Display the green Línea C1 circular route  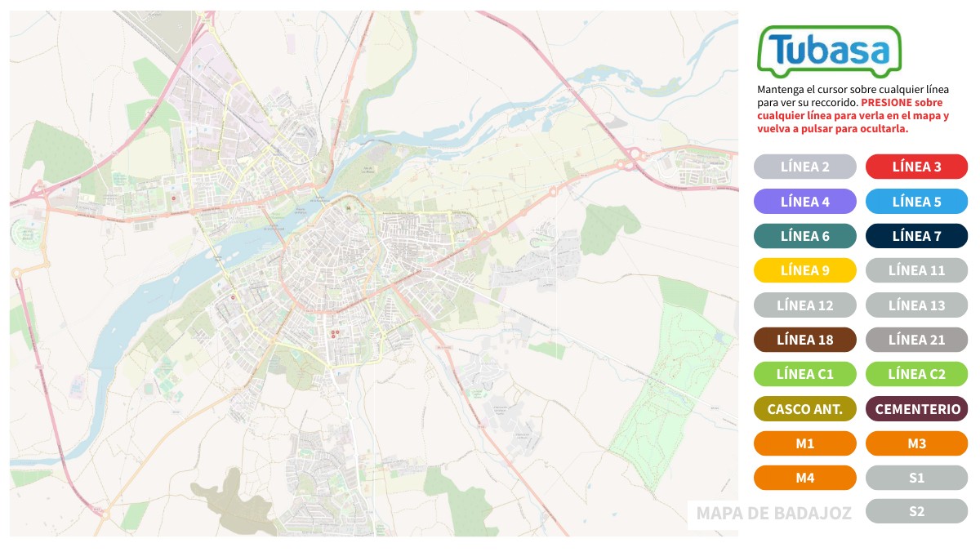[x=804, y=375]
